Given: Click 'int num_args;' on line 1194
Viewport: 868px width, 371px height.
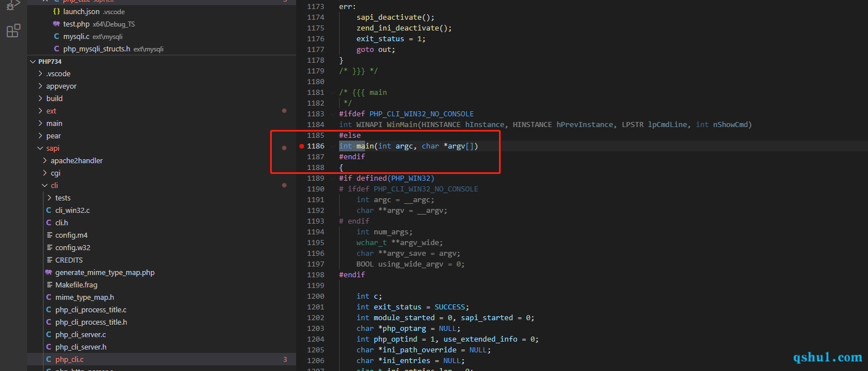Looking at the screenshot, I should coord(385,232).
